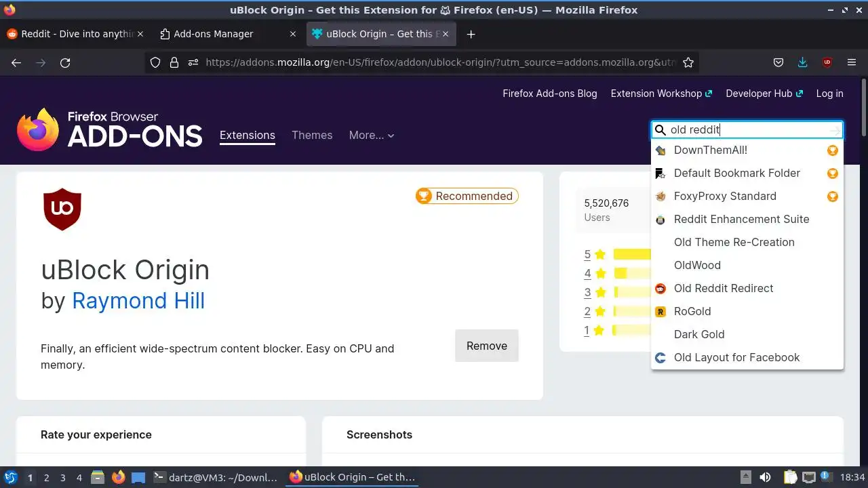Click the RoGold suggestion icon

point(660,312)
